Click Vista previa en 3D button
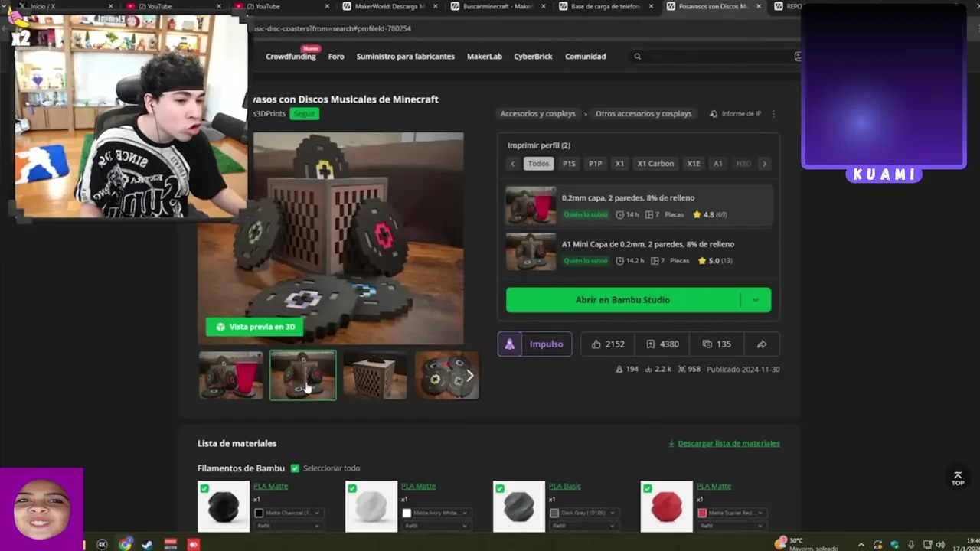The image size is (980, 551). pos(255,327)
